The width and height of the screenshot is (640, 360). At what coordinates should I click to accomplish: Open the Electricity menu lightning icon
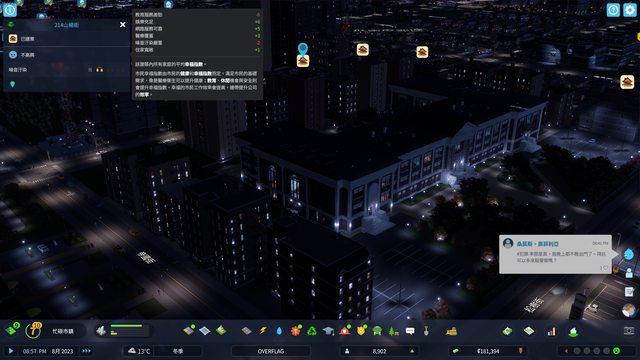pyautogui.click(x=262, y=331)
